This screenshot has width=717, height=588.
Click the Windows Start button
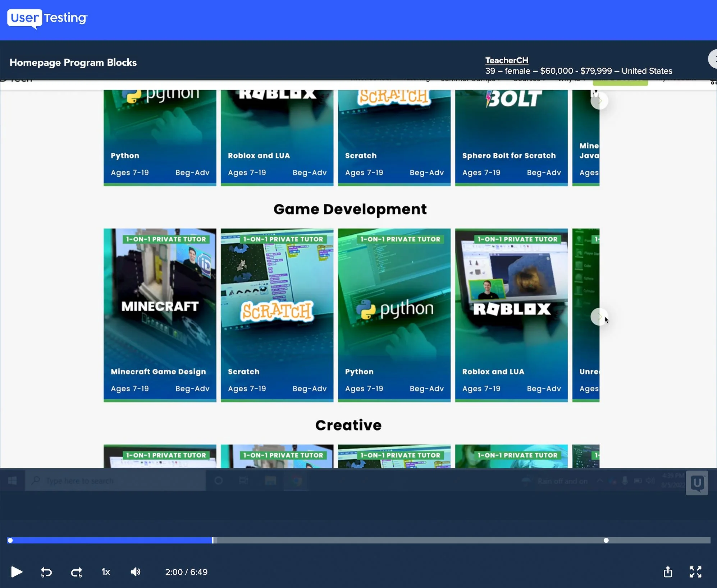13,481
